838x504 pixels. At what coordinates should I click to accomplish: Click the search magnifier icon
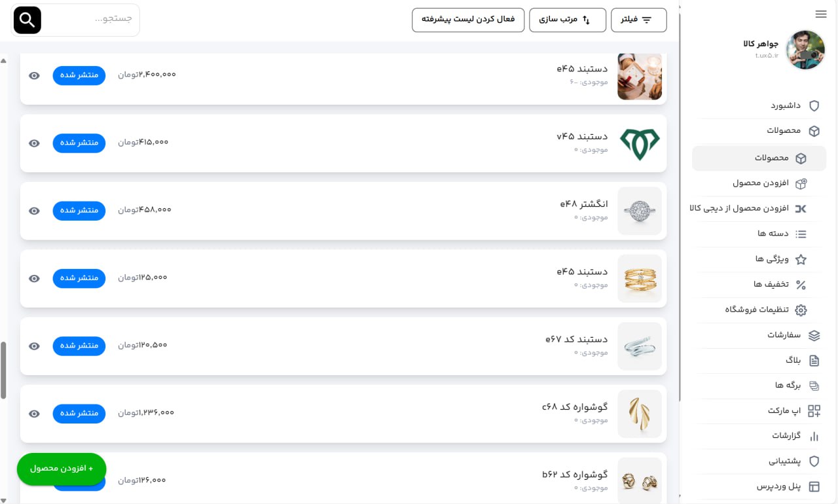[27, 20]
